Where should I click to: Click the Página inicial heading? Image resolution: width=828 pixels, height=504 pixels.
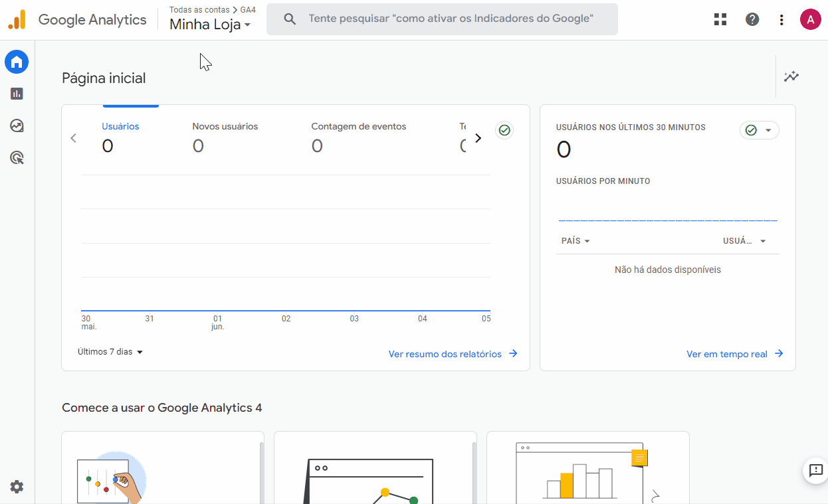pyautogui.click(x=104, y=78)
